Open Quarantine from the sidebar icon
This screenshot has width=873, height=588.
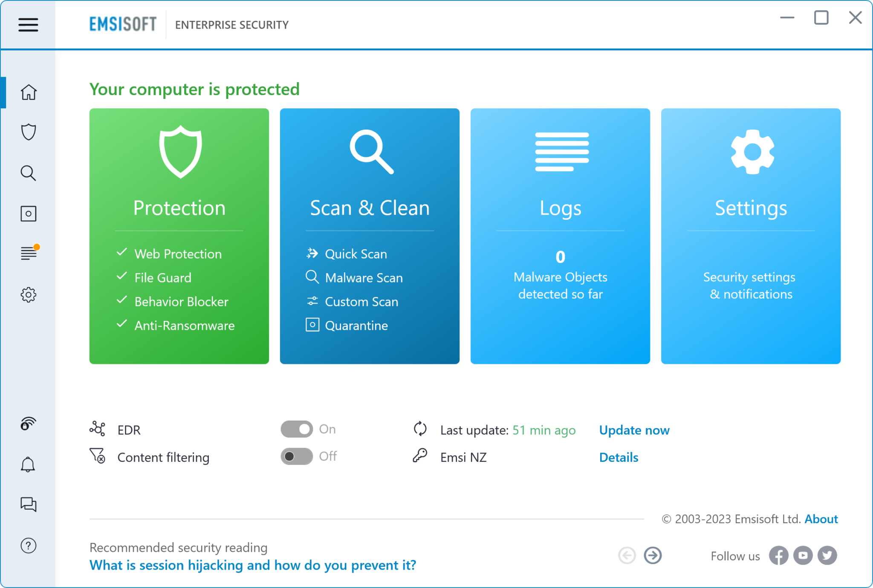pyautogui.click(x=28, y=213)
